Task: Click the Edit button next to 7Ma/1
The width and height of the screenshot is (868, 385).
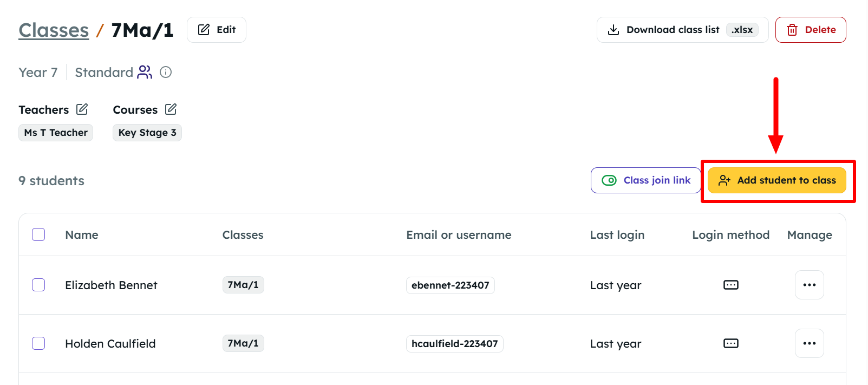Action: click(217, 30)
